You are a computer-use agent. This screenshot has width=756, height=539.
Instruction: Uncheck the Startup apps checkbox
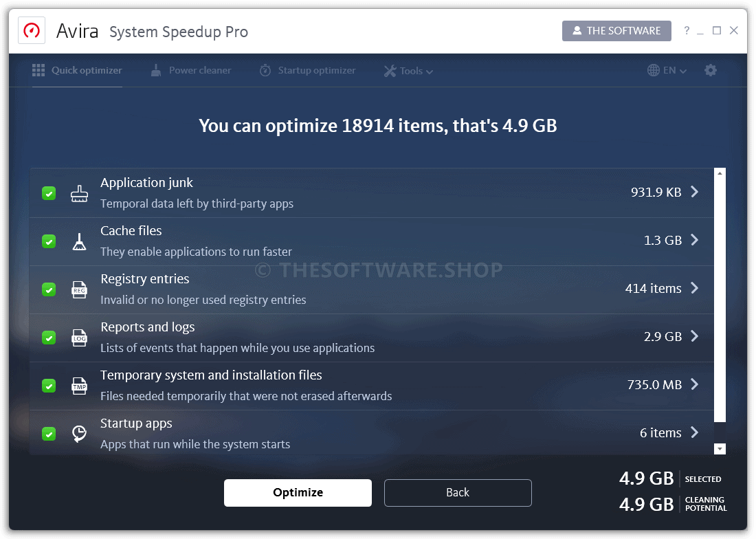[x=49, y=434]
